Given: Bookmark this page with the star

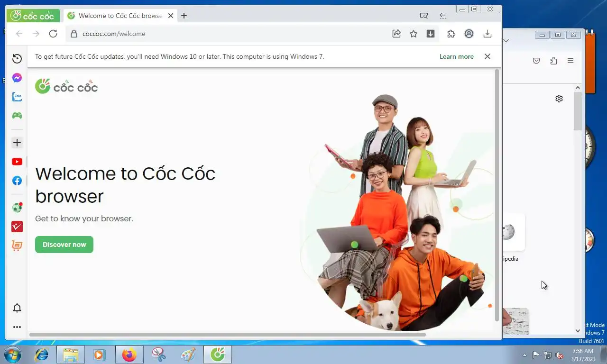Looking at the screenshot, I should pos(414,34).
